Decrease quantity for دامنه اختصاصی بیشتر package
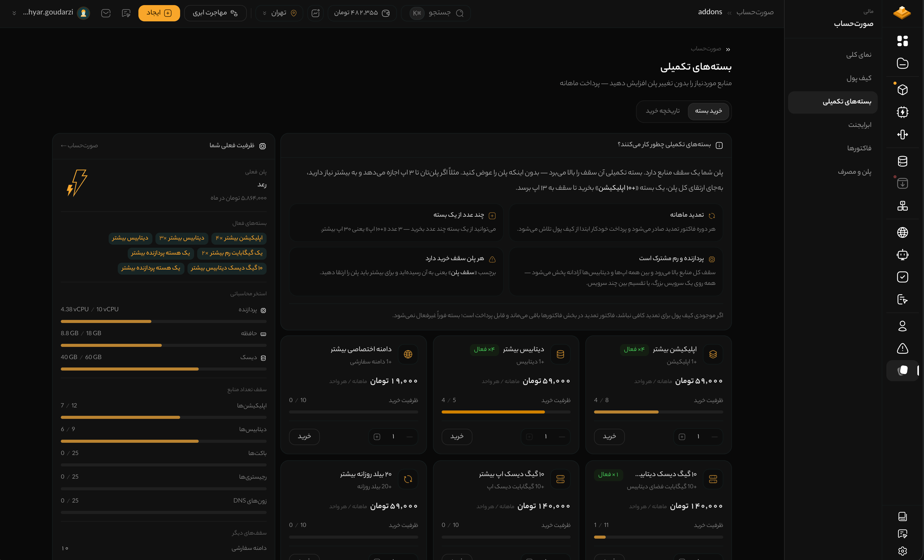 click(409, 437)
